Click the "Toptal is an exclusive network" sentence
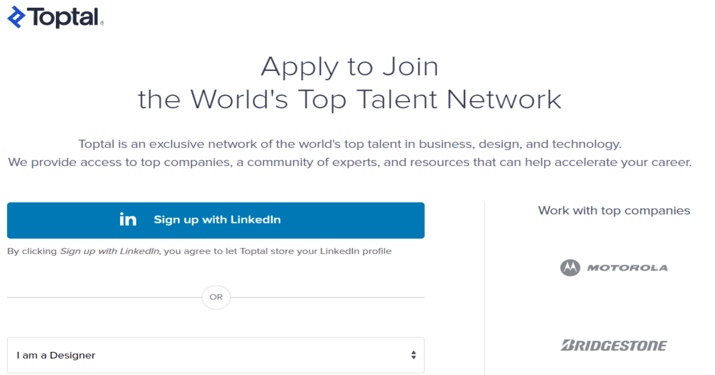 tap(350, 144)
